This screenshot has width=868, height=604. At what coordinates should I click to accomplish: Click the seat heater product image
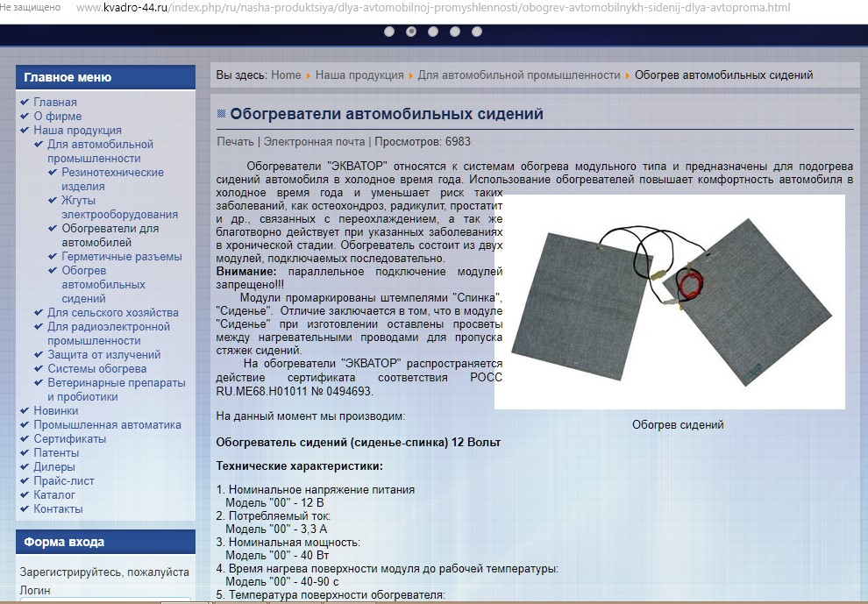(x=670, y=302)
